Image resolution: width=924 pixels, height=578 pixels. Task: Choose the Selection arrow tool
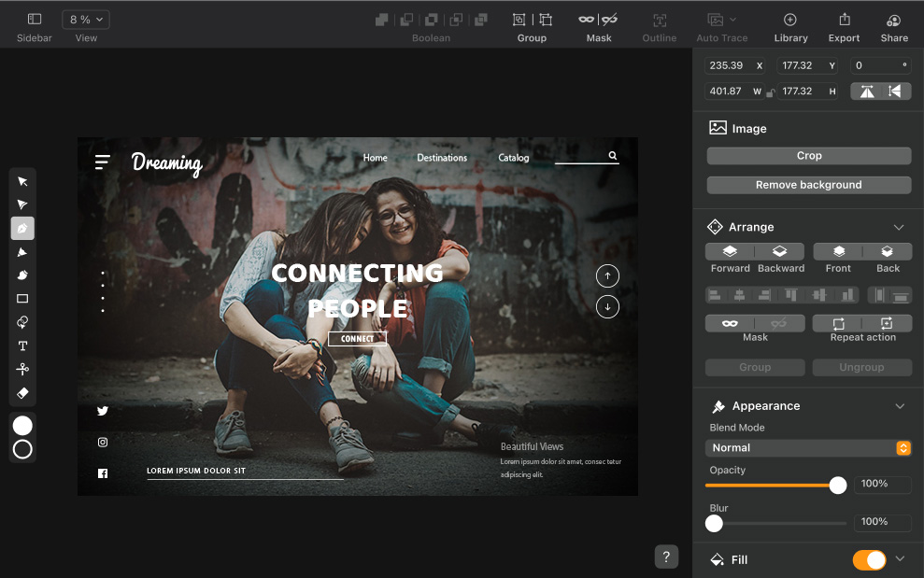(x=22, y=181)
